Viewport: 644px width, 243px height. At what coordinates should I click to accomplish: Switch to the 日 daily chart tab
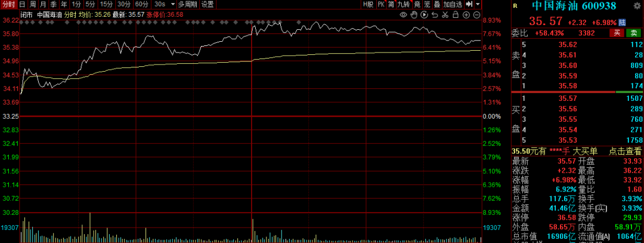22,4
